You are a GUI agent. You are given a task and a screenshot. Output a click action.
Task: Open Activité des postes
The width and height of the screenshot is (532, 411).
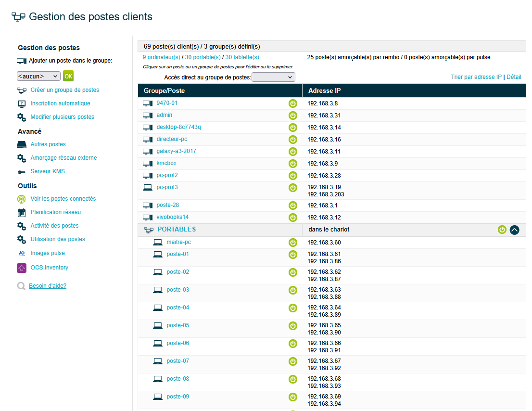[x=54, y=226]
